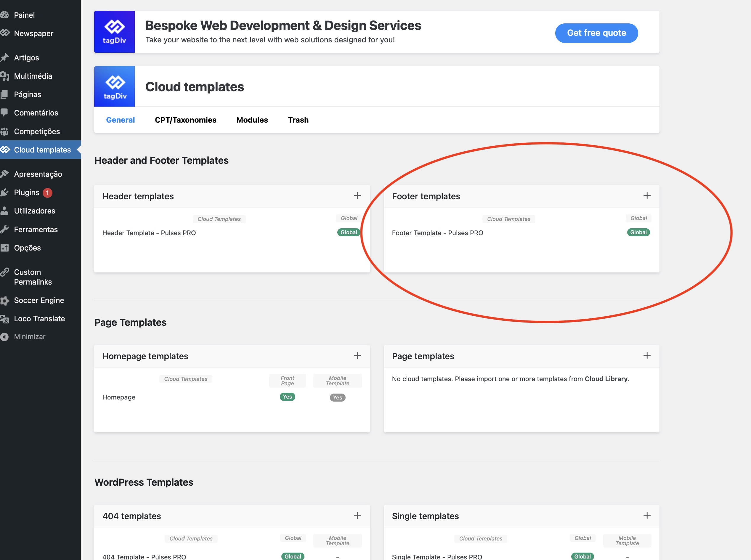The width and height of the screenshot is (751, 560).
Task: Add a new homepage template with plus icon
Action: [x=357, y=356]
